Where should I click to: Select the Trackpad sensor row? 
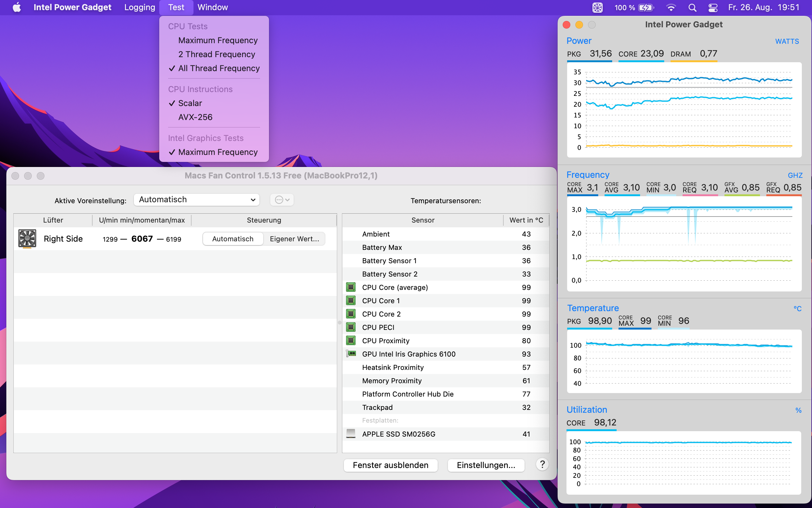[446, 407]
